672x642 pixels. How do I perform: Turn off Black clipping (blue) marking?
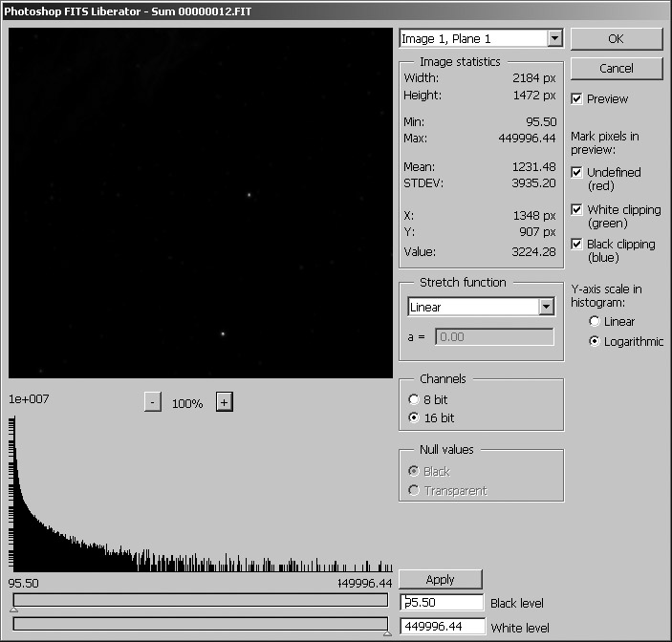(576, 245)
